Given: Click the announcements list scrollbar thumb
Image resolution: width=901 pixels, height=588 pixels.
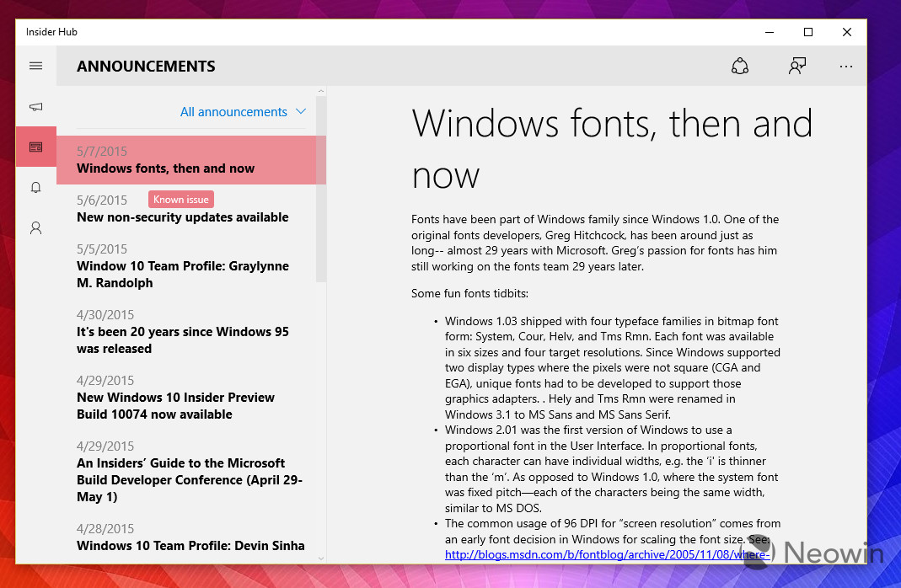Looking at the screenshot, I should [x=320, y=189].
